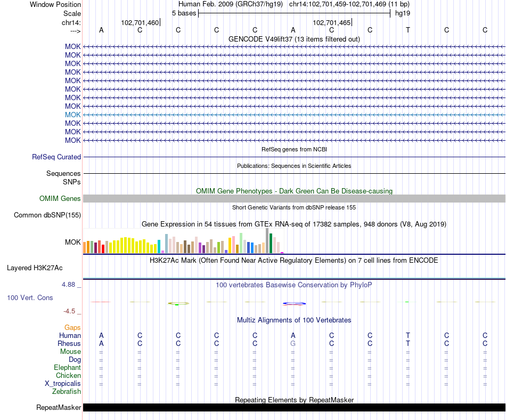Click the ---> strand direction arrow label

tap(75, 31)
